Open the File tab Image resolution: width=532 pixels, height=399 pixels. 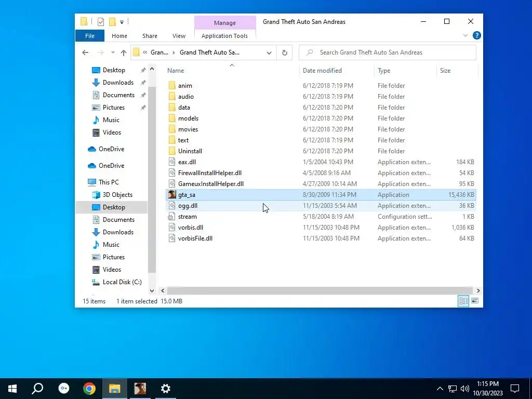(x=90, y=36)
